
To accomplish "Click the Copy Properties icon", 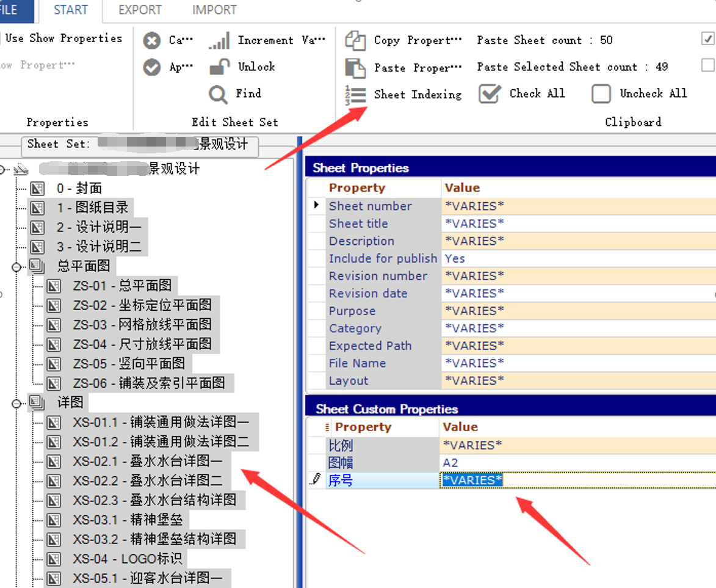I will point(355,41).
